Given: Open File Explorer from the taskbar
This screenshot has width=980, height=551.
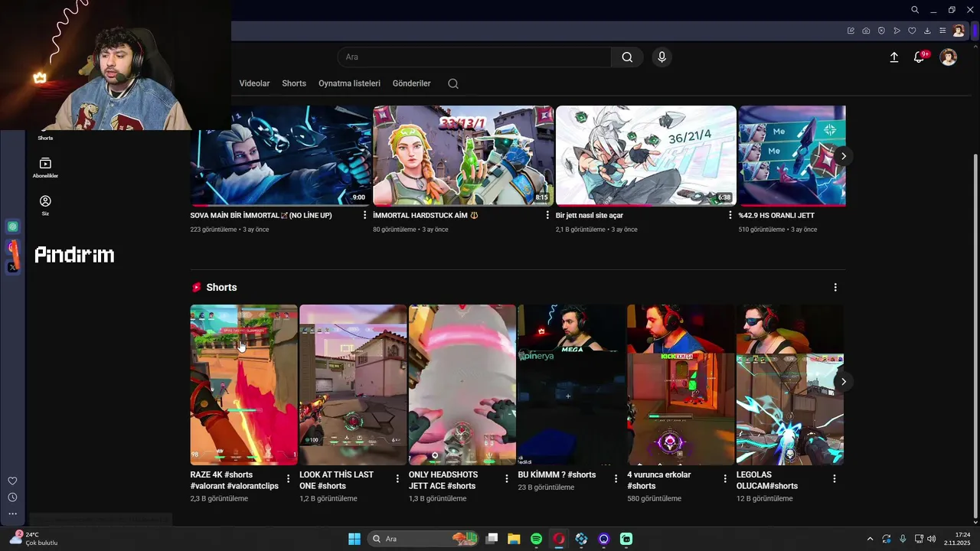Looking at the screenshot, I should [x=514, y=539].
